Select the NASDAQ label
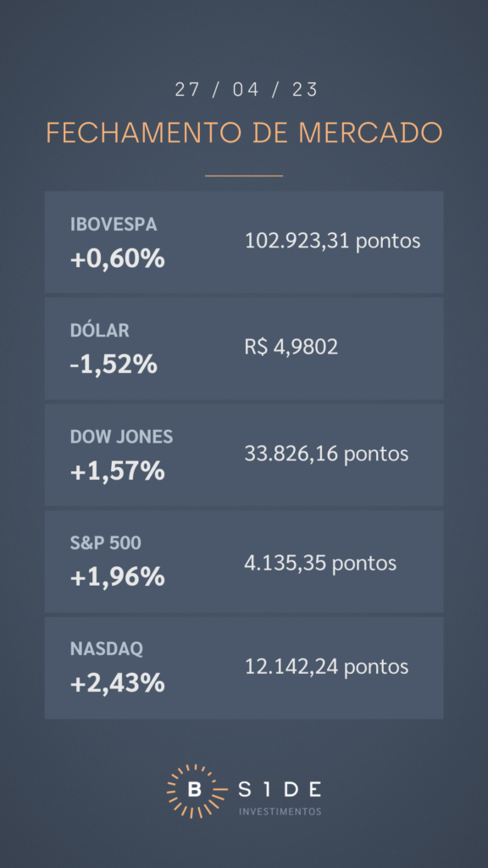The width and height of the screenshot is (488, 868). (x=106, y=648)
